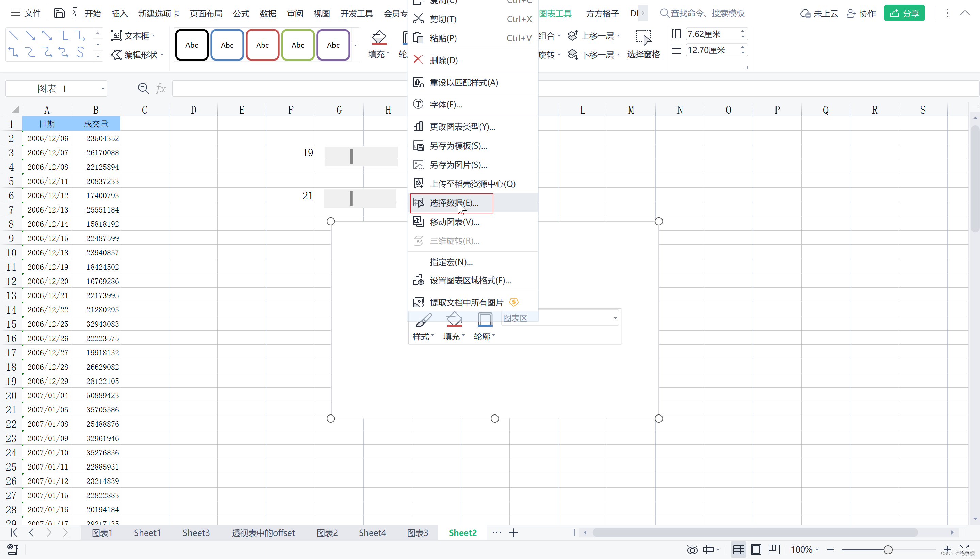Viewport: 980px width, 559px height.
Task: Select the arrow line shape tool
Action: (x=30, y=36)
